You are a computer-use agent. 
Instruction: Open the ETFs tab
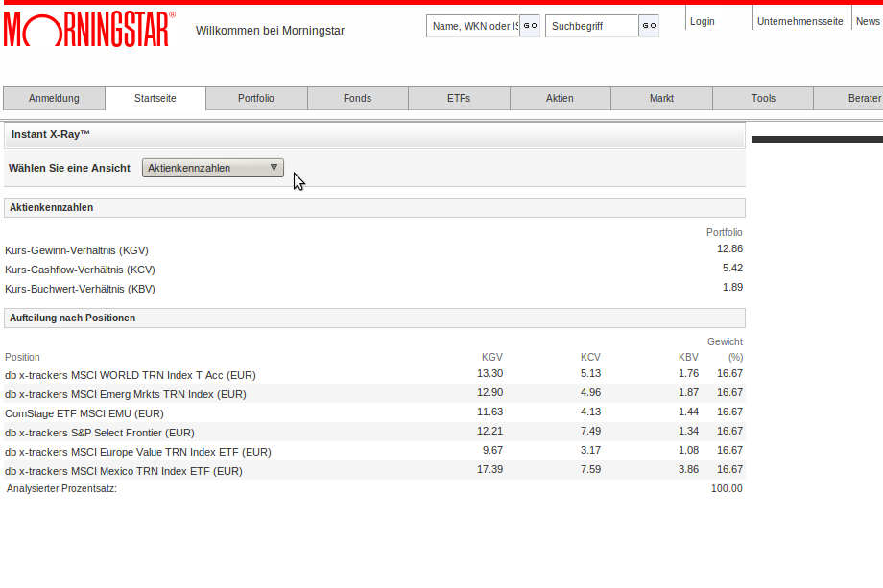pos(459,99)
